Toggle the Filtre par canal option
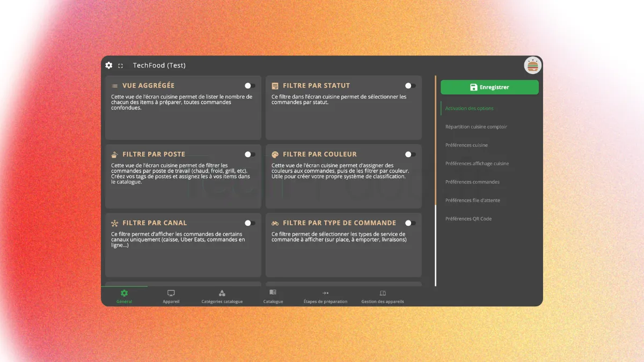644x362 pixels. (250, 223)
